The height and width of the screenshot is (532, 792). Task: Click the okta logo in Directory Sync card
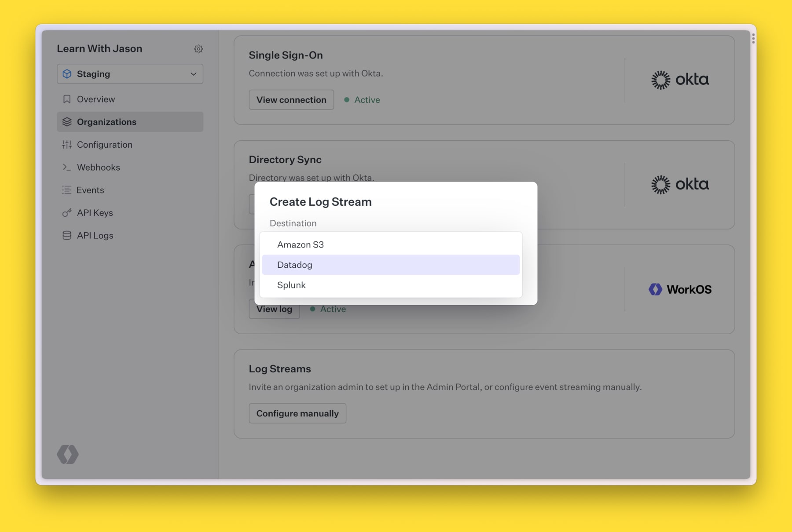(x=680, y=185)
